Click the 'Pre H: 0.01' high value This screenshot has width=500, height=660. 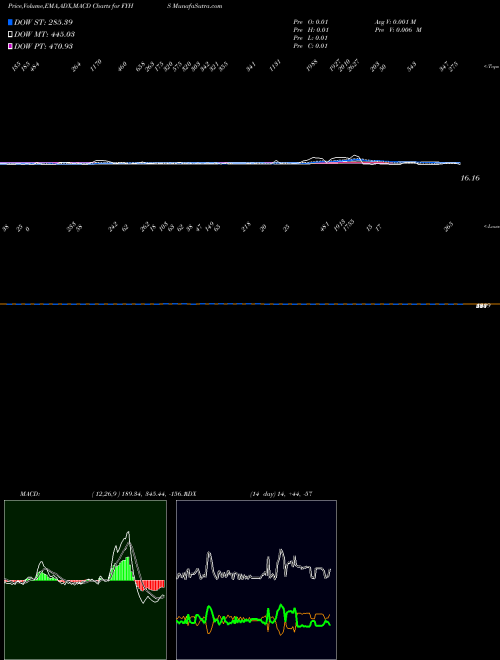pos(311,30)
